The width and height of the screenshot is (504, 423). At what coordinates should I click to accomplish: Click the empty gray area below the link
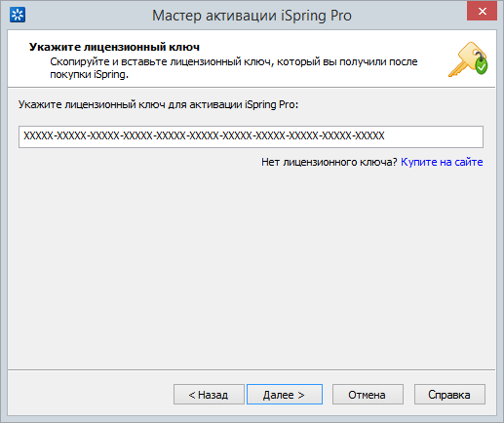click(x=252, y=266)
